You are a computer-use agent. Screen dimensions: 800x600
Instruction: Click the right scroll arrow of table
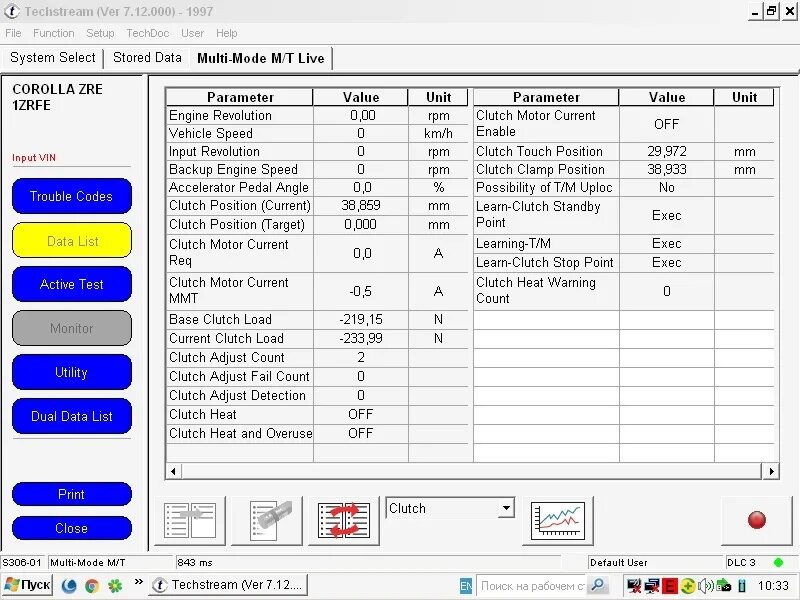click(771, 471)
